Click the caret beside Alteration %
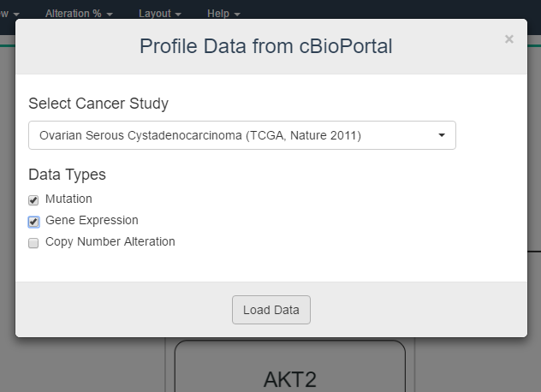This screenshot has width=541, height=392. 110,15
